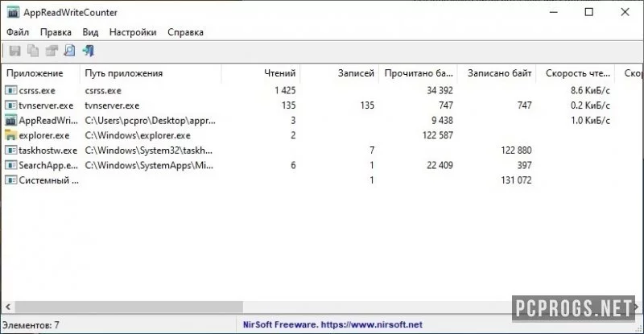Select the tvnserver.exe row icon
This screenshot has width=644, height=334.
pyautogui.click(x=10, y=105)
